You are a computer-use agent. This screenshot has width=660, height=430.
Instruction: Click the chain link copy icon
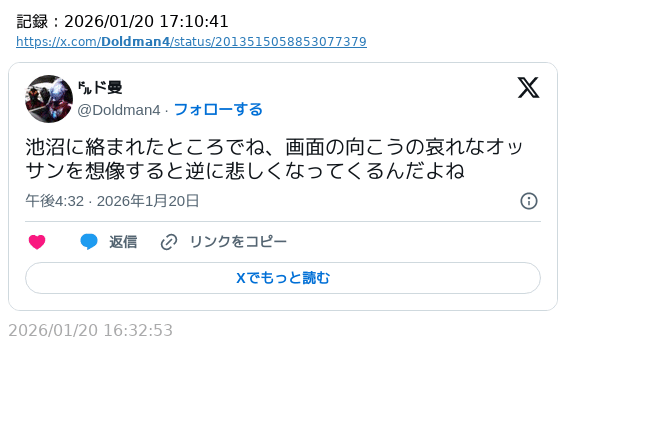[x=169, y=242]
